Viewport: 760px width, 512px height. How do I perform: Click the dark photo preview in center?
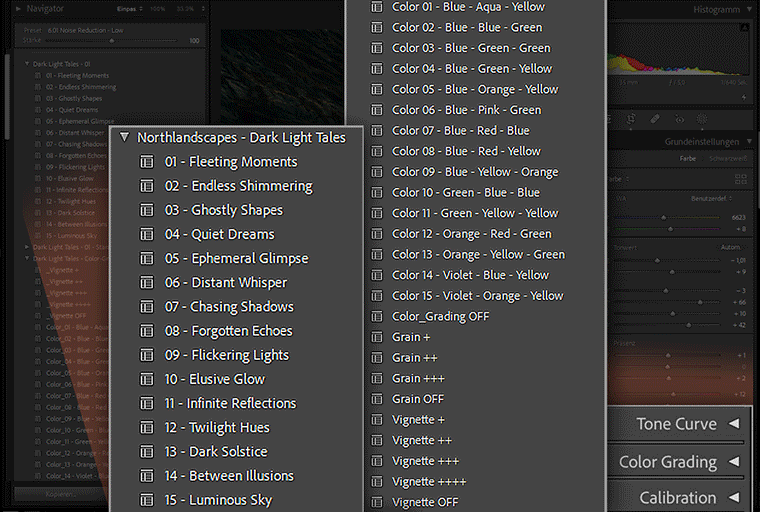pos(282,76)
